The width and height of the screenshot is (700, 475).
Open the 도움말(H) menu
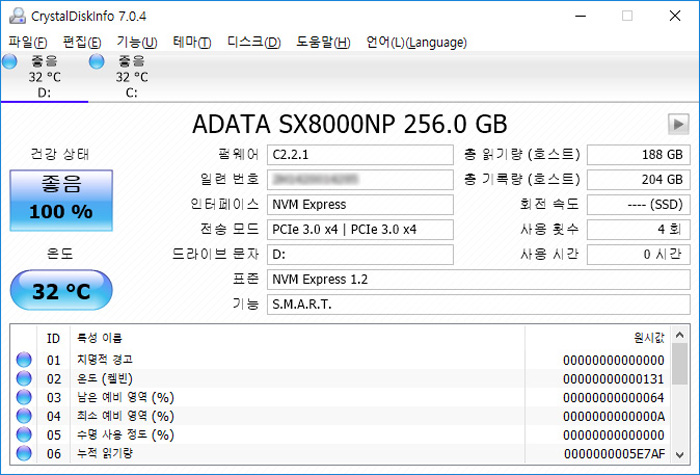pyautogui.click(x=323, y=42)
